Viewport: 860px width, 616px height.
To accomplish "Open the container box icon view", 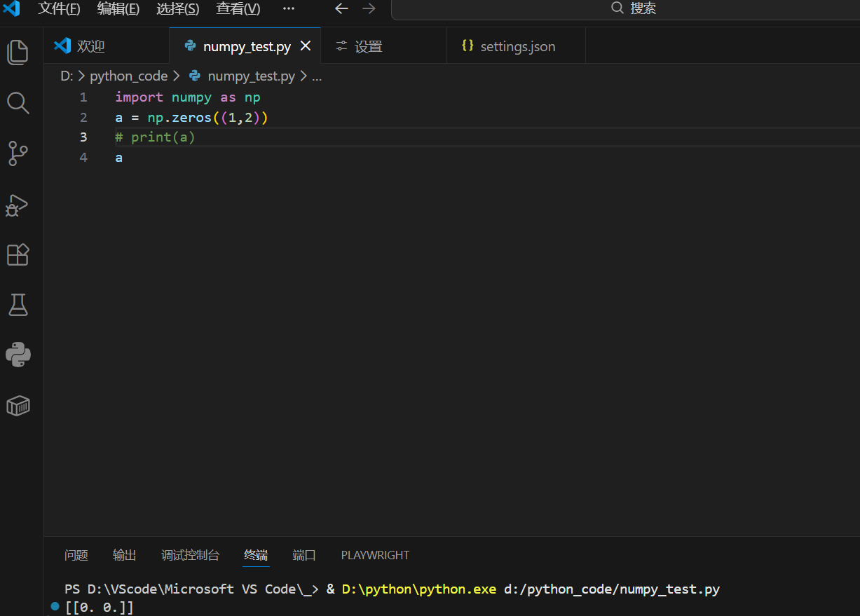I will 18,406.
